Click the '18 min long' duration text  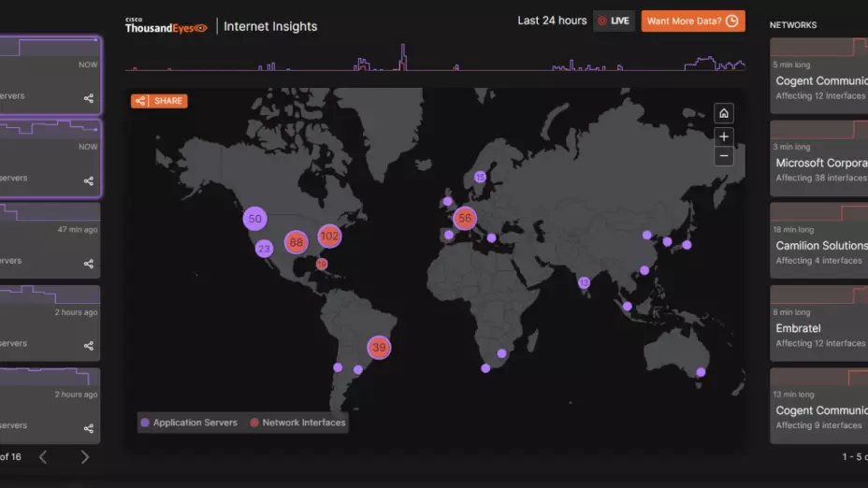point(793,229)
